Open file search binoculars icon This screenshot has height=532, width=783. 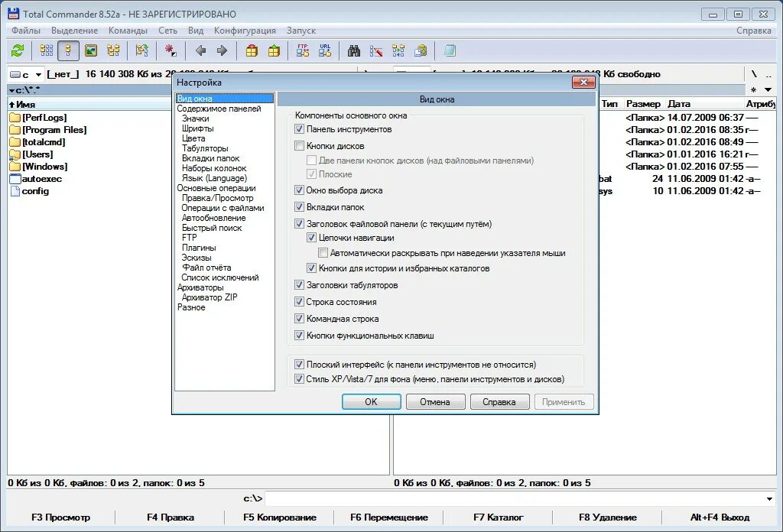353,50
